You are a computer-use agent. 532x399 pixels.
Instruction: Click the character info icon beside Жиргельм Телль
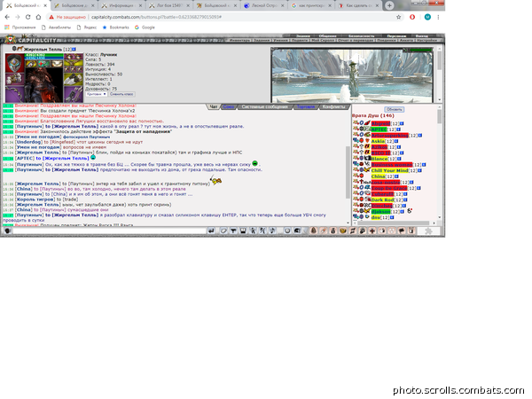click(74, 49)
